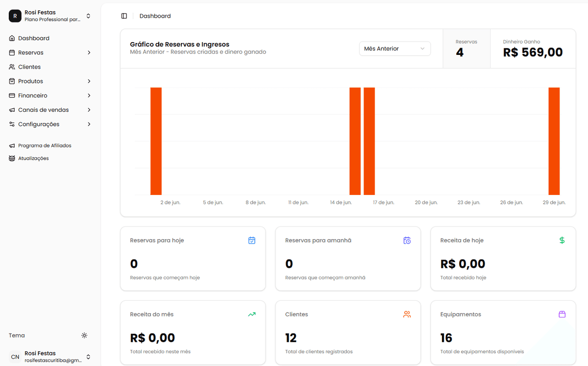Open the Mês Anterior dropdown
The height and width of the screenshot is (366, 588).
[394, 49]
